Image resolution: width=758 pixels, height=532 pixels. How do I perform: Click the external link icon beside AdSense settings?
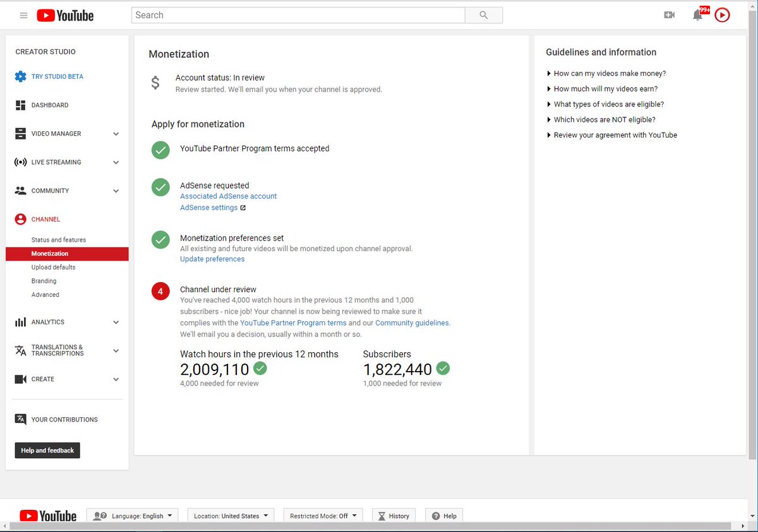pyautogui.click(x=243, y=208)
